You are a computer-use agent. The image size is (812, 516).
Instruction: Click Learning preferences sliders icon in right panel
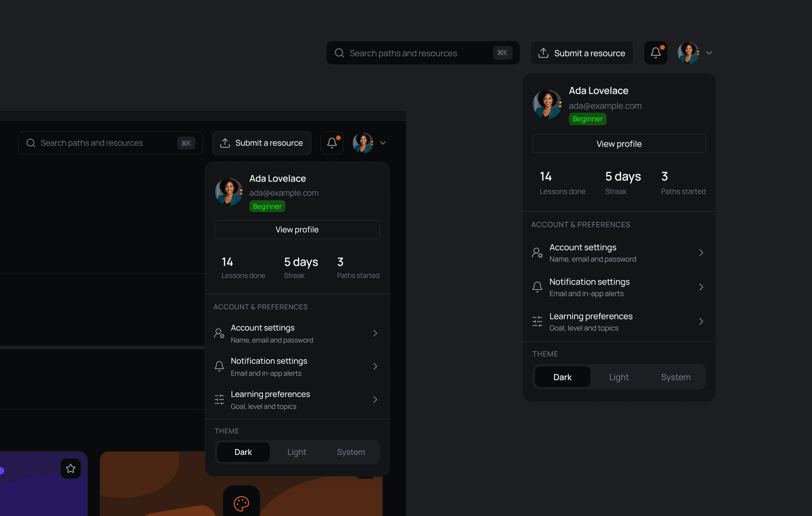tap(537, 322)
